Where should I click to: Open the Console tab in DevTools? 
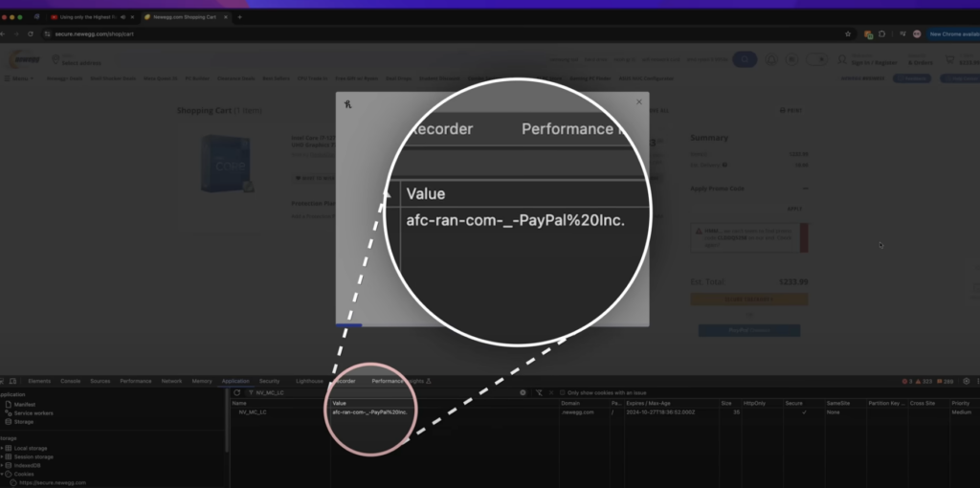[70, 381]
